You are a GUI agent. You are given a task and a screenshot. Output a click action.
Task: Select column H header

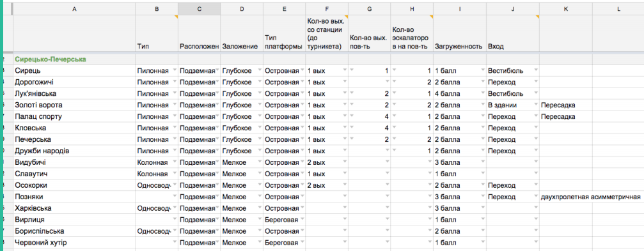412,8
